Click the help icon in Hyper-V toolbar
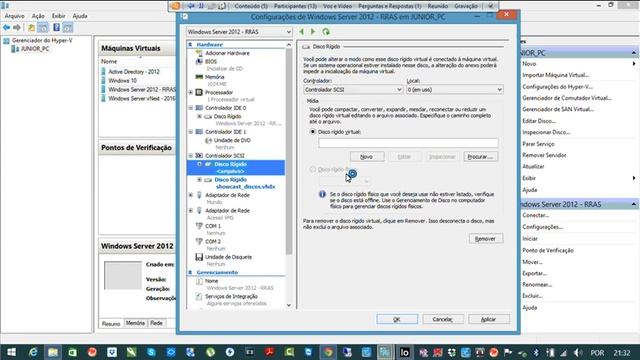The width and height of the screenshot is (640, 360). tap(56, 27)
